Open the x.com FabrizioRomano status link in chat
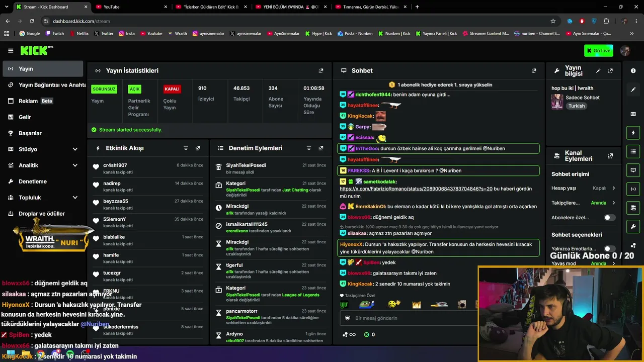This screenshot has width=644, height=362. point(416,189)
